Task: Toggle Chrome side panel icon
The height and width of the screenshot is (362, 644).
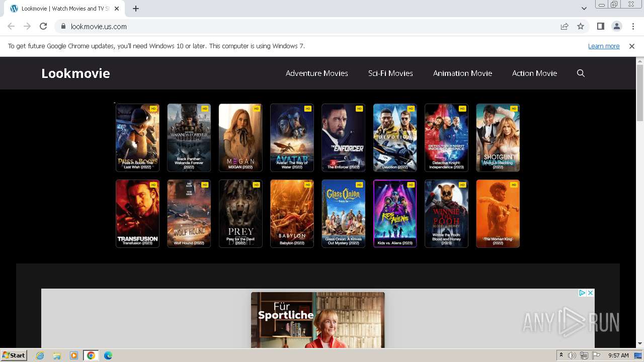Action: coord(600,26)
